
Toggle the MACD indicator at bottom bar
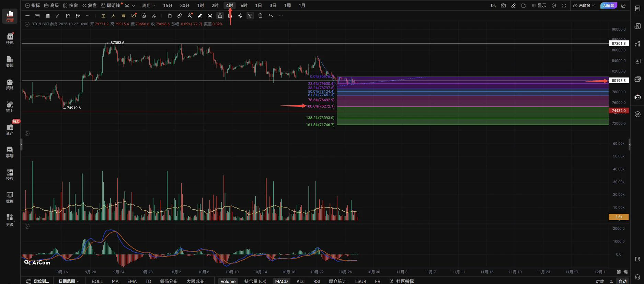click(281, 281)
